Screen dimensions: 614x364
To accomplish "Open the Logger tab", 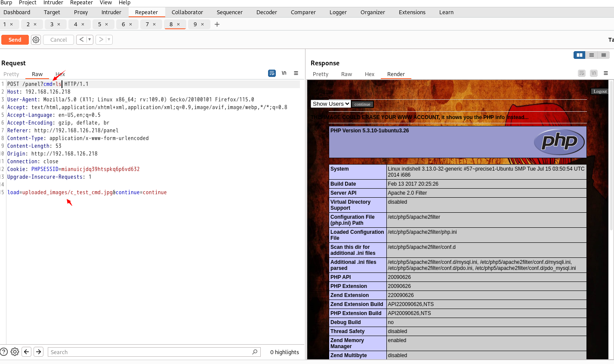I will point(338,12).
